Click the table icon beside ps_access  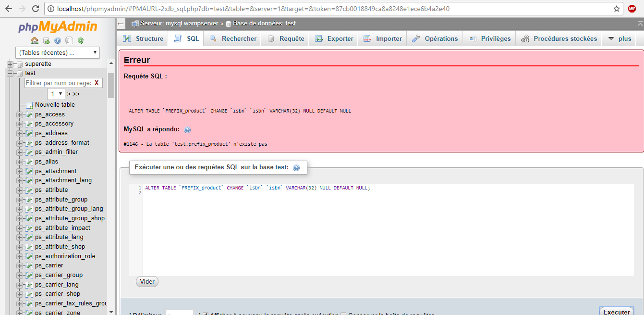click(29, 114)
